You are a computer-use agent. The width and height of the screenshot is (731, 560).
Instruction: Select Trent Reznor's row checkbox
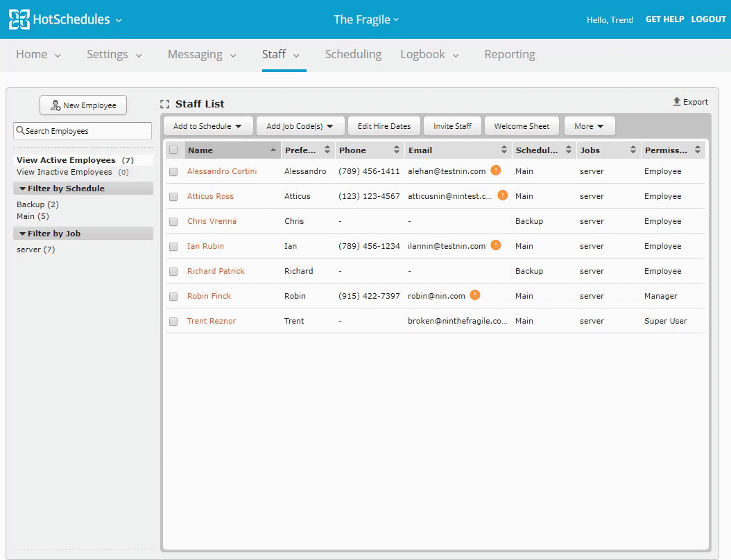[173, 322]
